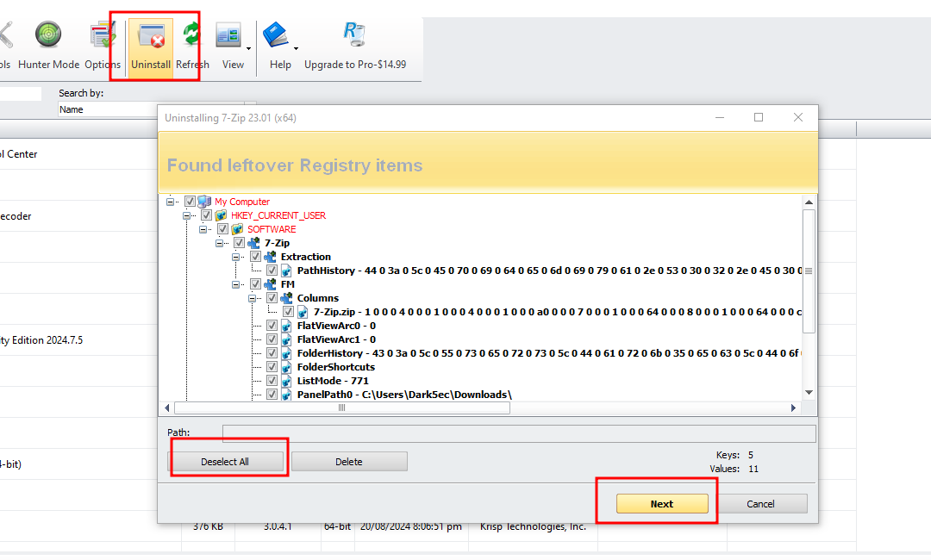Select the SOFTWARE registry icon

click(x=238, y=229)
